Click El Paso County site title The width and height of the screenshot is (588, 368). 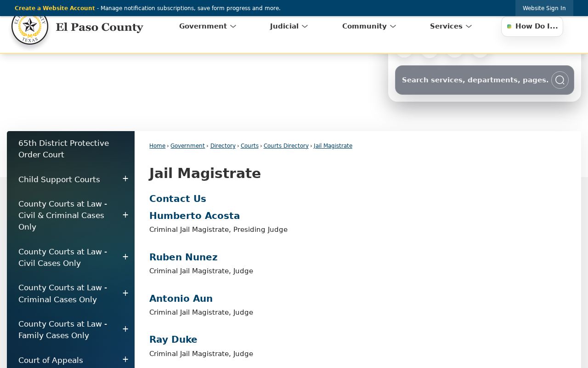pos(99,27)
